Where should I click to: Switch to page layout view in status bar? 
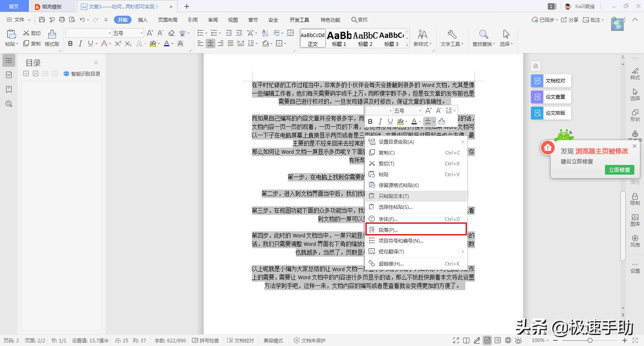pyautogui.click(x=487, y=340)
